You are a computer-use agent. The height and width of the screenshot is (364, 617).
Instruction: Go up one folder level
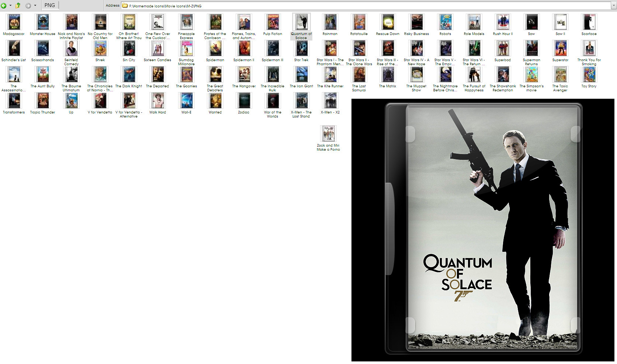18,6
